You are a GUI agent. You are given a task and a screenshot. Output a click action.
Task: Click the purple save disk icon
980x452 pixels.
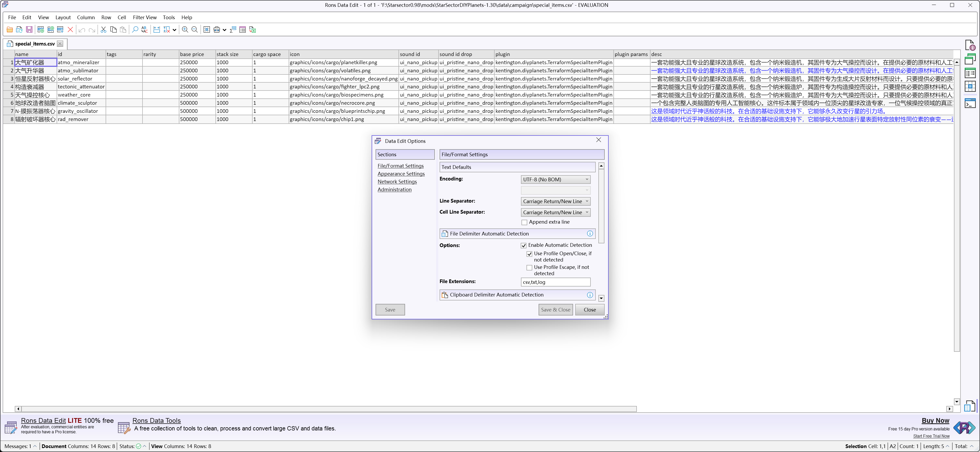(x=29, y=30)
